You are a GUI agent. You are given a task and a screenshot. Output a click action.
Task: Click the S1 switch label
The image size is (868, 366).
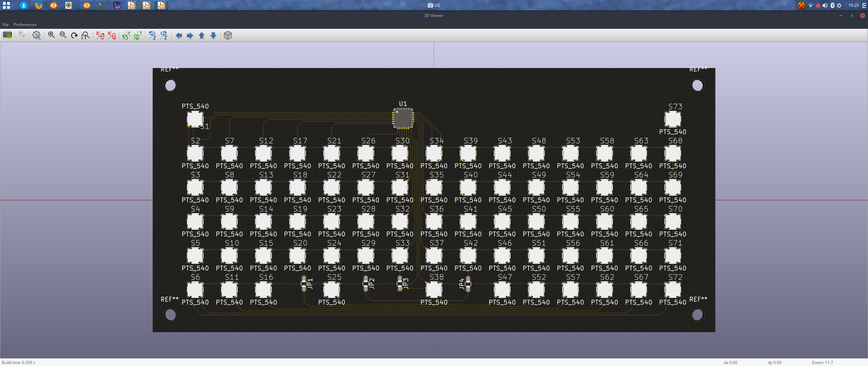pyautogui.click(x=204, y=126)
